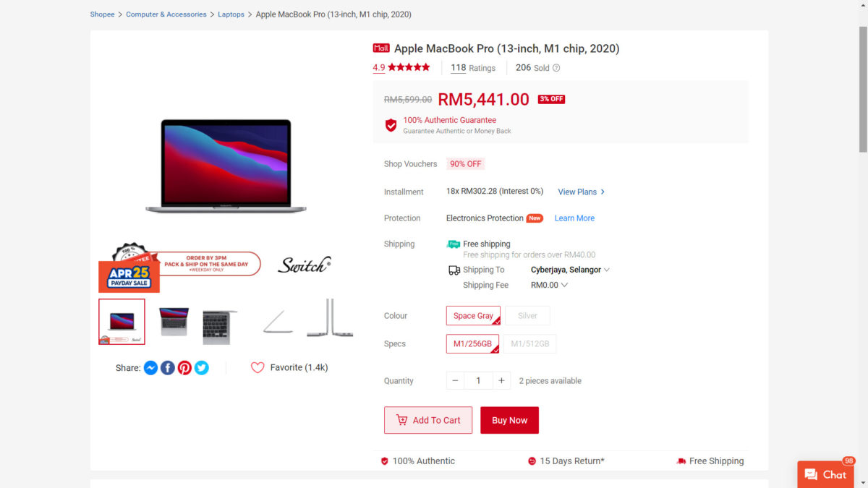868x488 pixels.
Task: Open Computer & Accessories breadcrumb
Action: 166,14
